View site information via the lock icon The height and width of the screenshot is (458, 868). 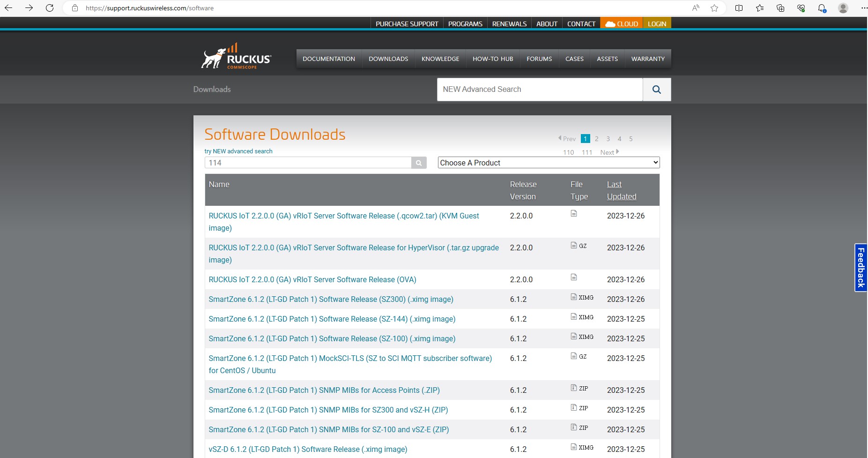pos(75,8)
